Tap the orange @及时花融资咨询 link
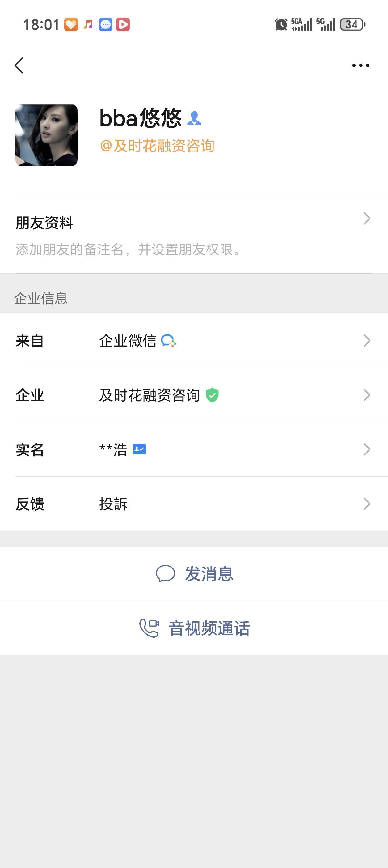The image size is (388, 868). (x=157, y=146)
